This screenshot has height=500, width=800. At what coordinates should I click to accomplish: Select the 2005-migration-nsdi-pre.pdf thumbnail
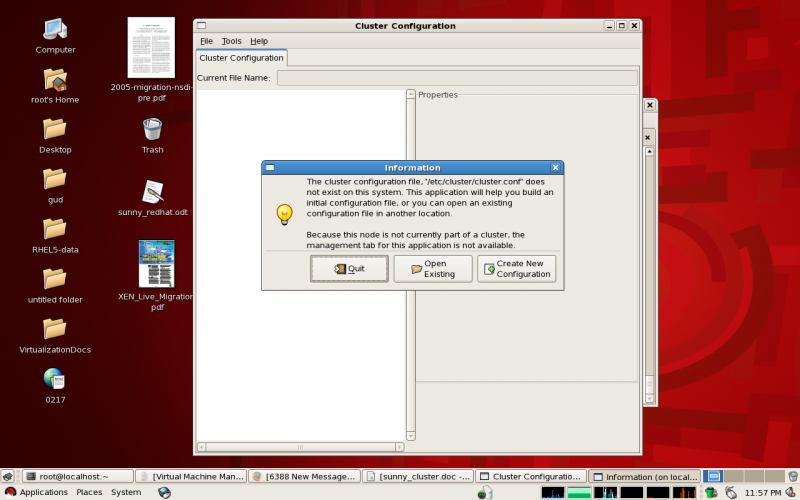pos(151,48)
